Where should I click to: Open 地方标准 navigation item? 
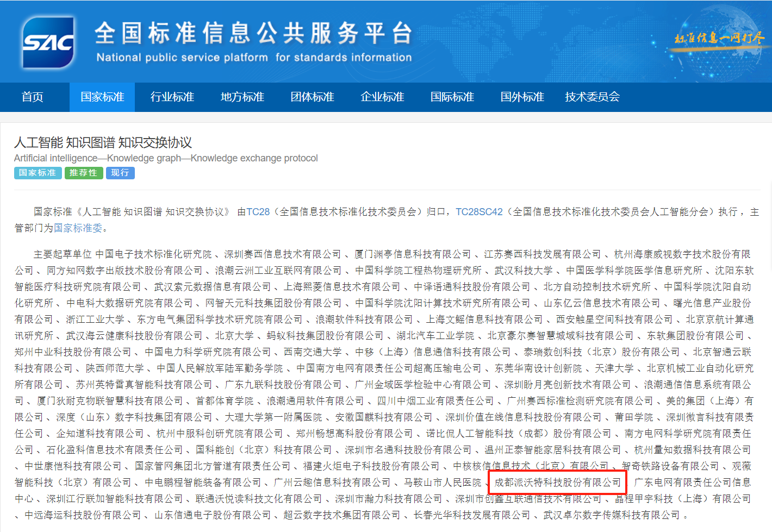coord(242,97)
